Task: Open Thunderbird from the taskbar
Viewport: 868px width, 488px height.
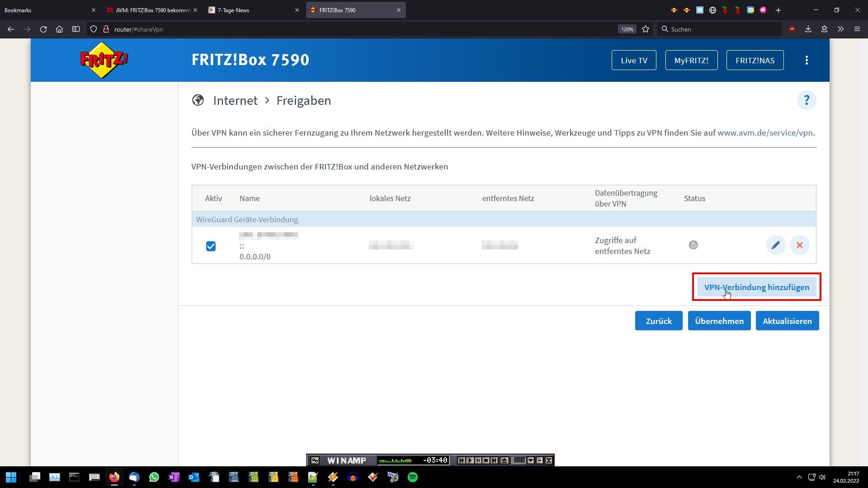Action: (134, 477)
